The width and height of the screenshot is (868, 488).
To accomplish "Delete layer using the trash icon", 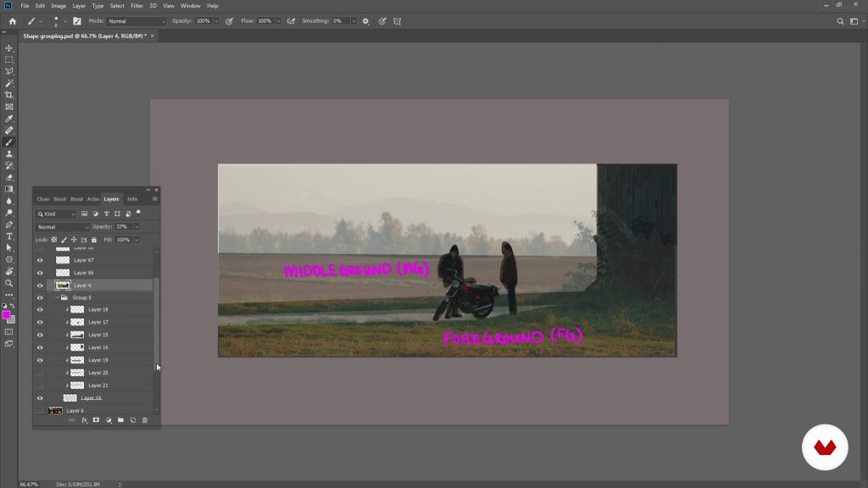I will coord(145,420).
